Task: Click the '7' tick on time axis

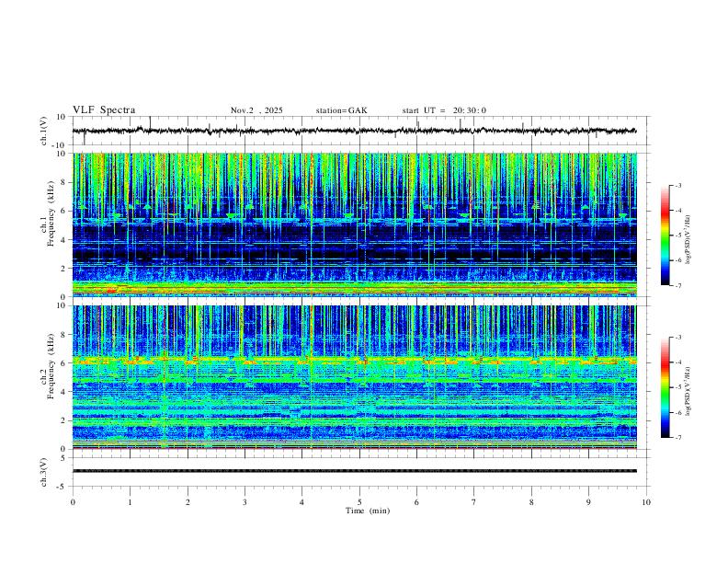Action: pos(474,502)
